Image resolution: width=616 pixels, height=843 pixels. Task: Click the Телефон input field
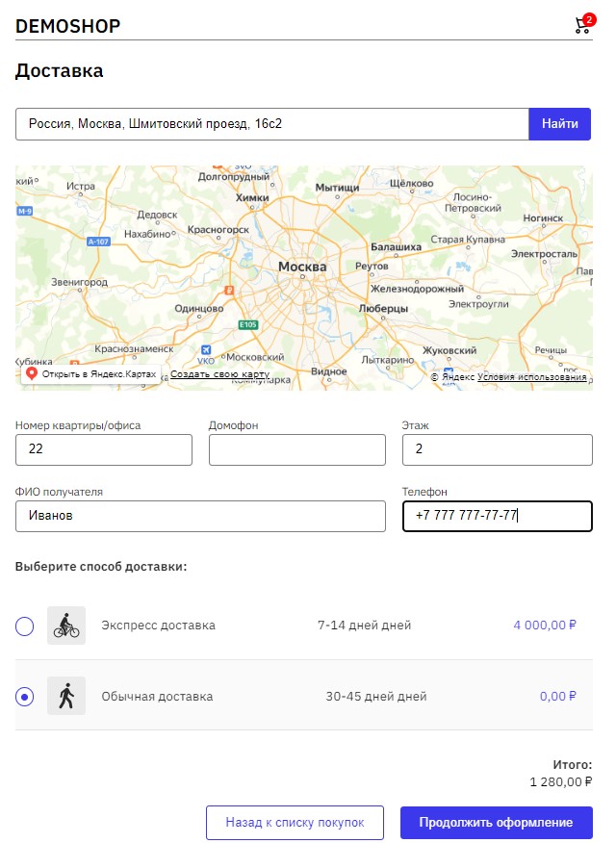(498, 516)
